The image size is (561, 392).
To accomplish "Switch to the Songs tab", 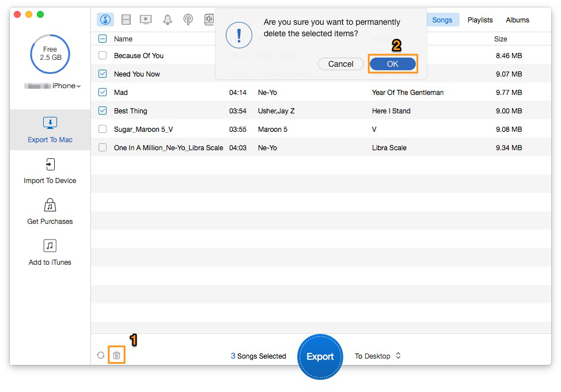I will point(442,20).
